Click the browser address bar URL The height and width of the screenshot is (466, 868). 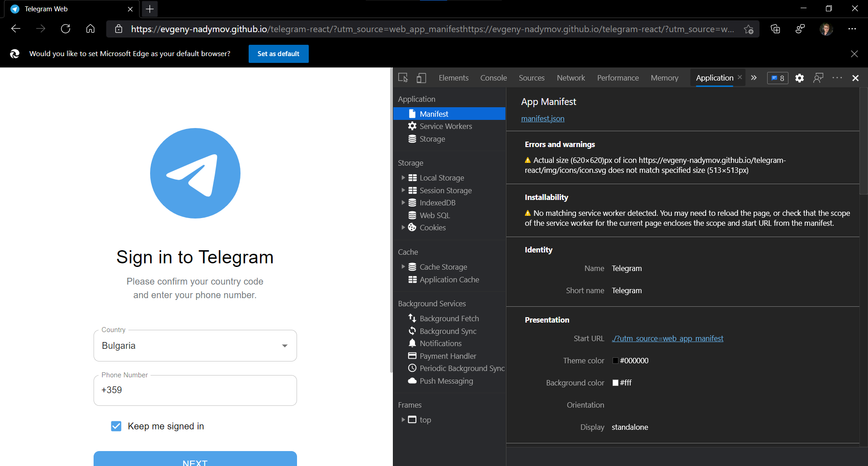tap(432, 29)
